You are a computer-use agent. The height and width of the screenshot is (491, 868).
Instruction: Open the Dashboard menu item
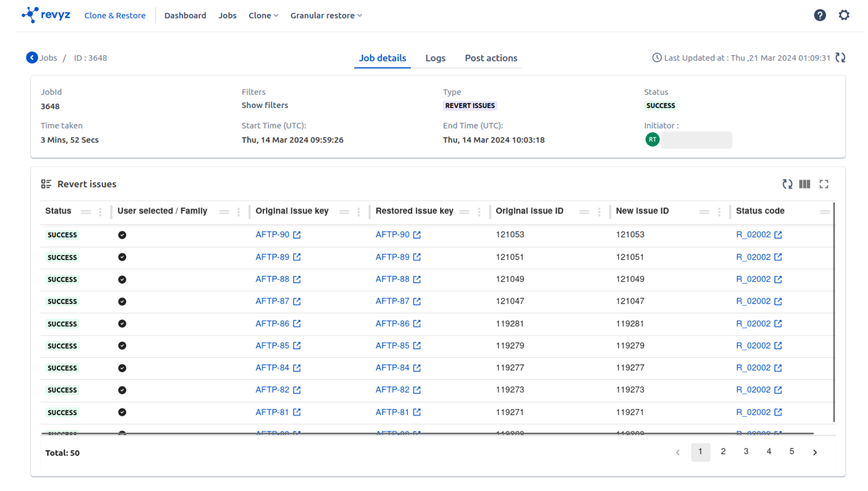coord(185,16)
